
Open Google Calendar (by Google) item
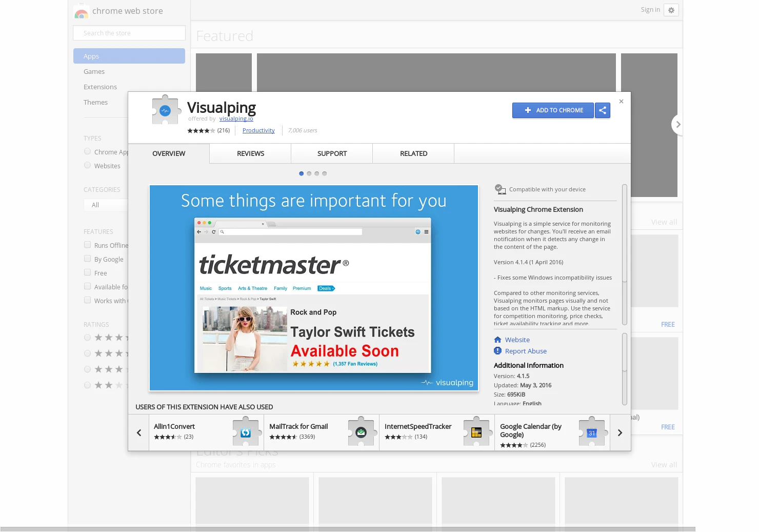coord(552,432)
